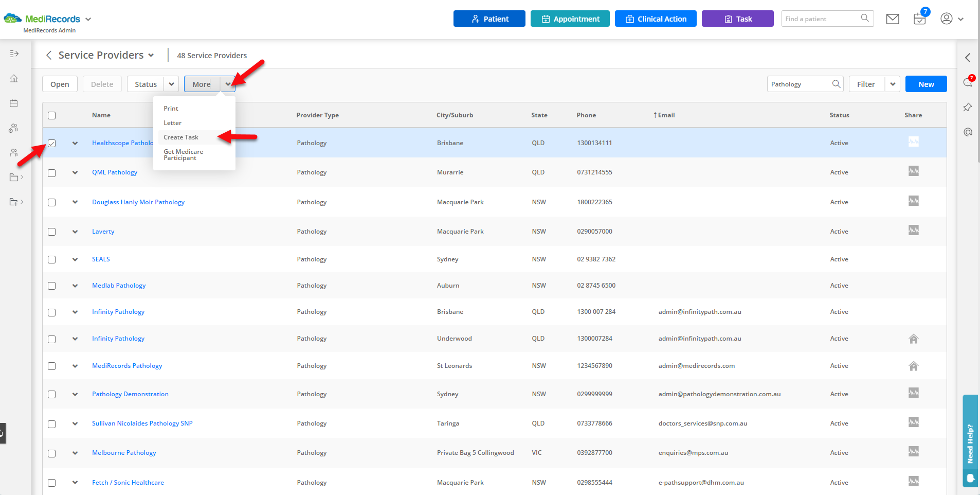
Task: Click the purple Task button
Action: pyautogui.click(x=738, y=19)
